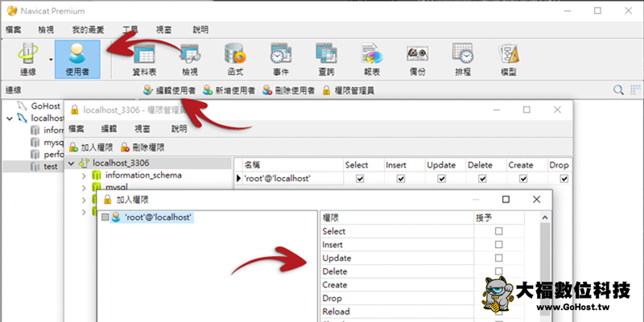This screenshot has width=644, height=322.
Task: Open the 函式 function icon
Action: [235, 59]
